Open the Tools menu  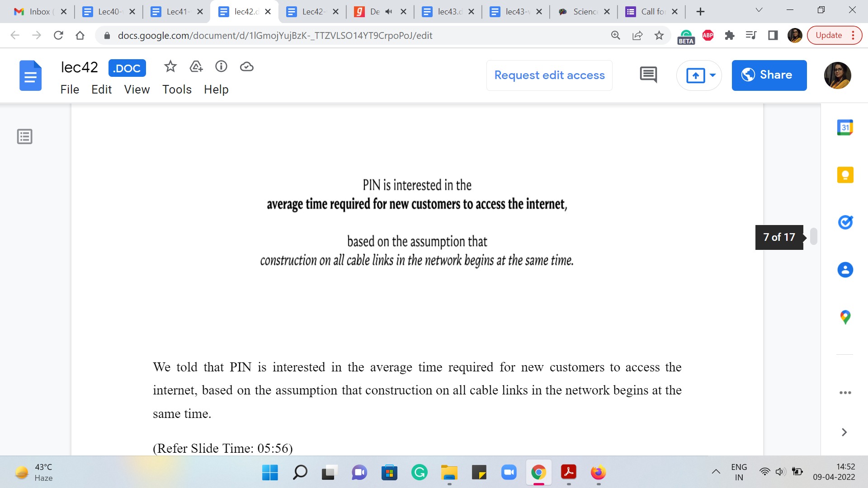pos(177,89)
